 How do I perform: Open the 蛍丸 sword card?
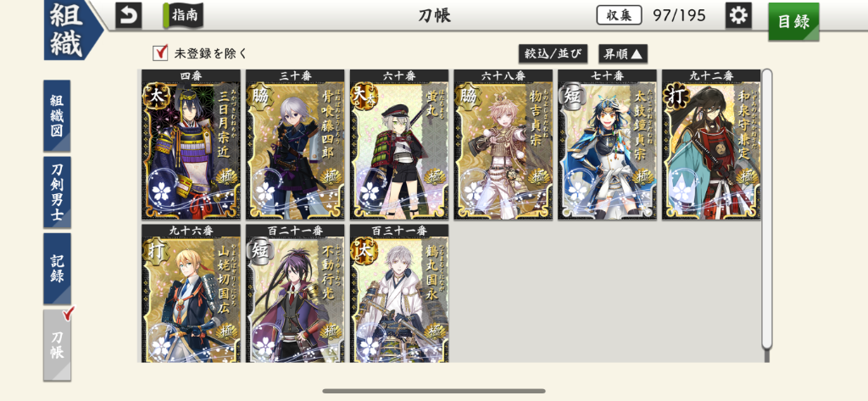click(399, 145)
